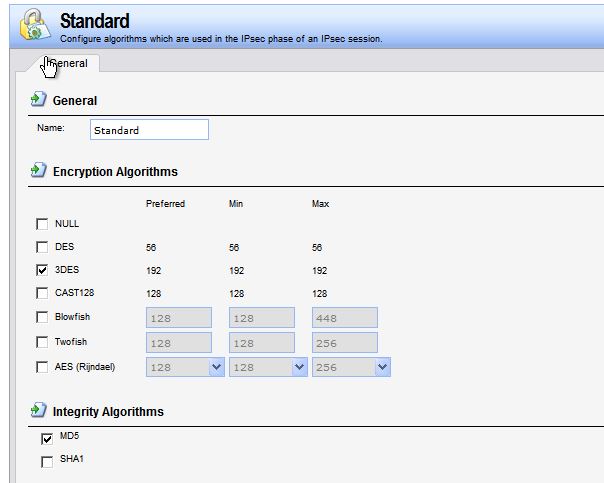Check the AES (Rijndael) box

coord(42,367)
